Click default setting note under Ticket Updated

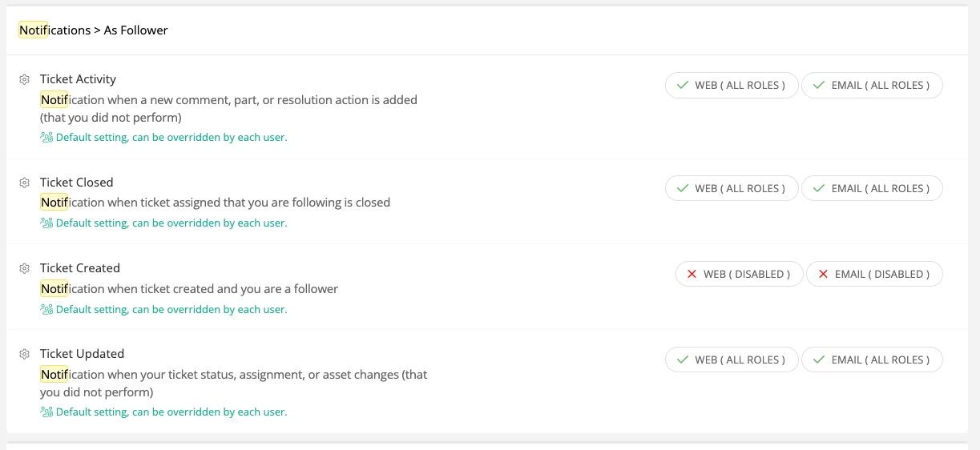171,412
